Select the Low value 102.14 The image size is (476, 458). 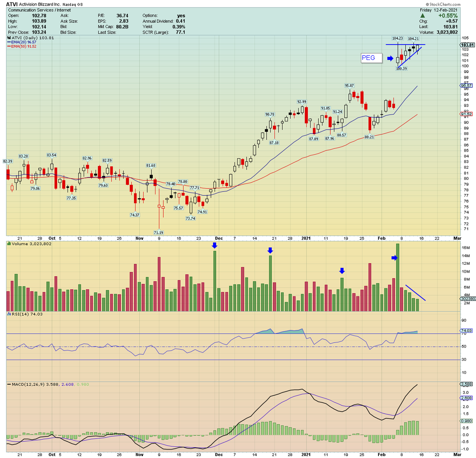pyautogui.click(x=39, y=27)
